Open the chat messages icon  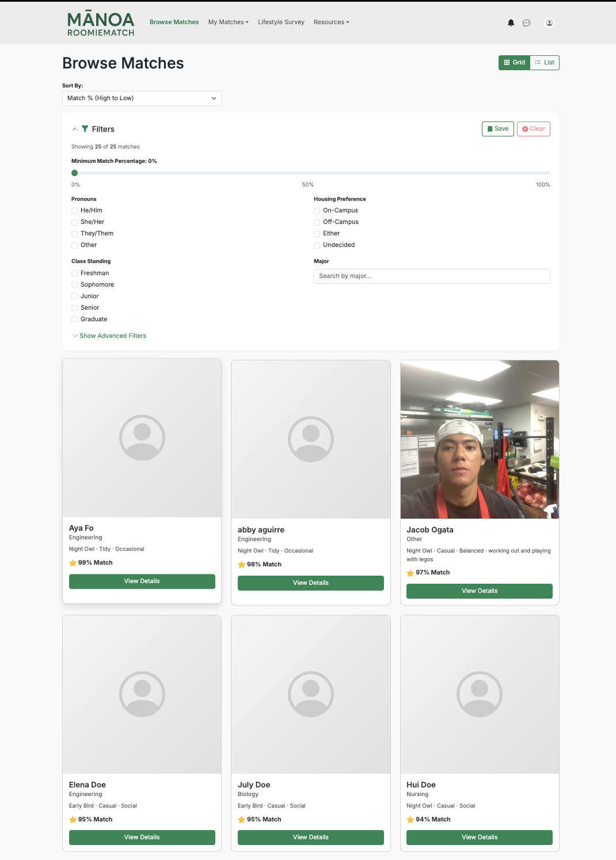coord(526,23)
